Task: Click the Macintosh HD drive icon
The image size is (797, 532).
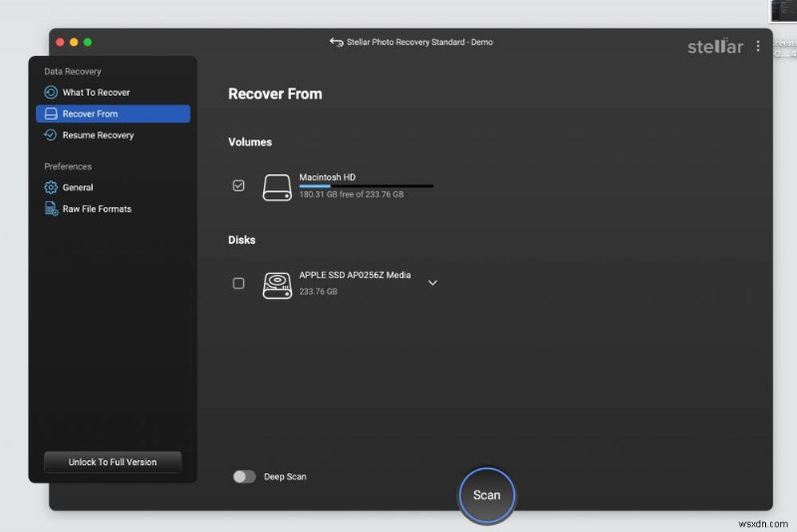Action: point(277,187)
